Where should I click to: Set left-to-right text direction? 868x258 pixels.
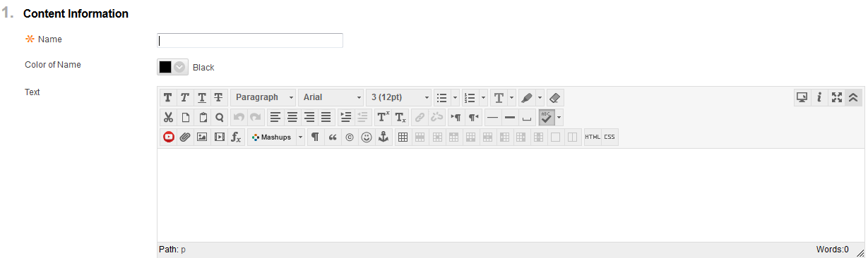pyautogui.click(x=456, y=117)
